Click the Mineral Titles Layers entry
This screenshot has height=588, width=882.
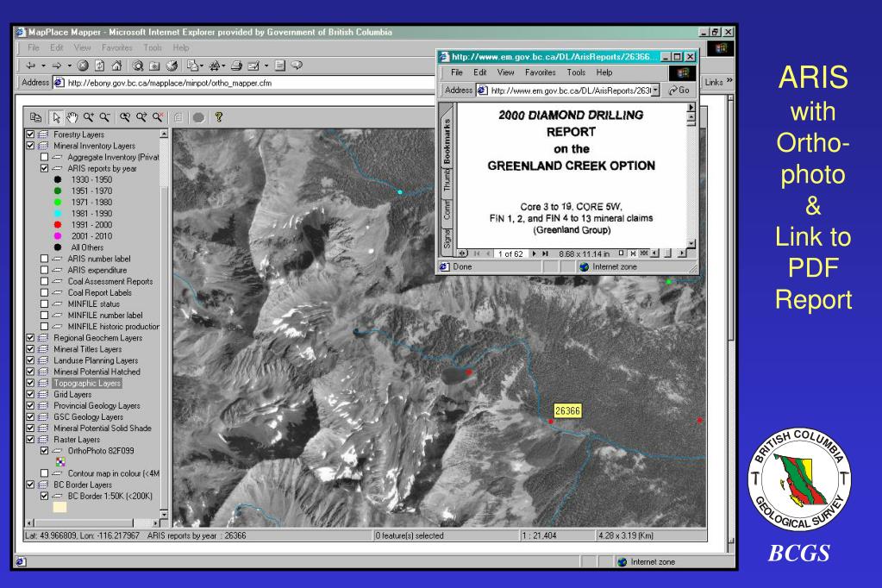(x=87, y=349)
